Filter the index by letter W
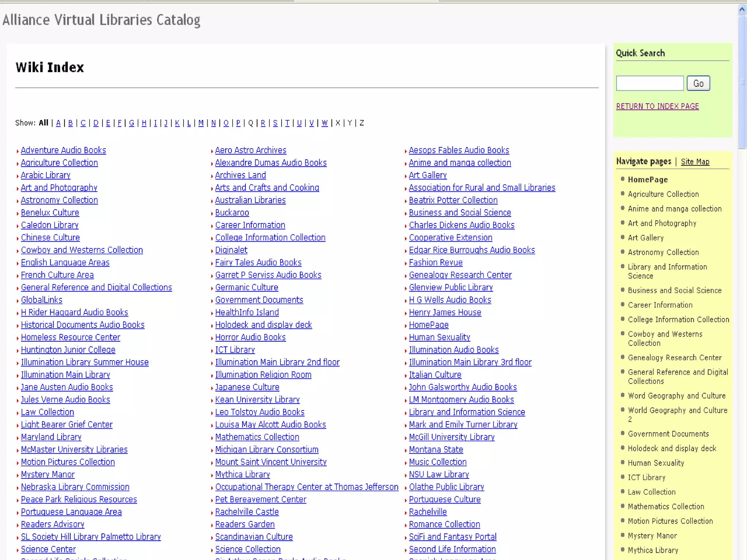 325,123
